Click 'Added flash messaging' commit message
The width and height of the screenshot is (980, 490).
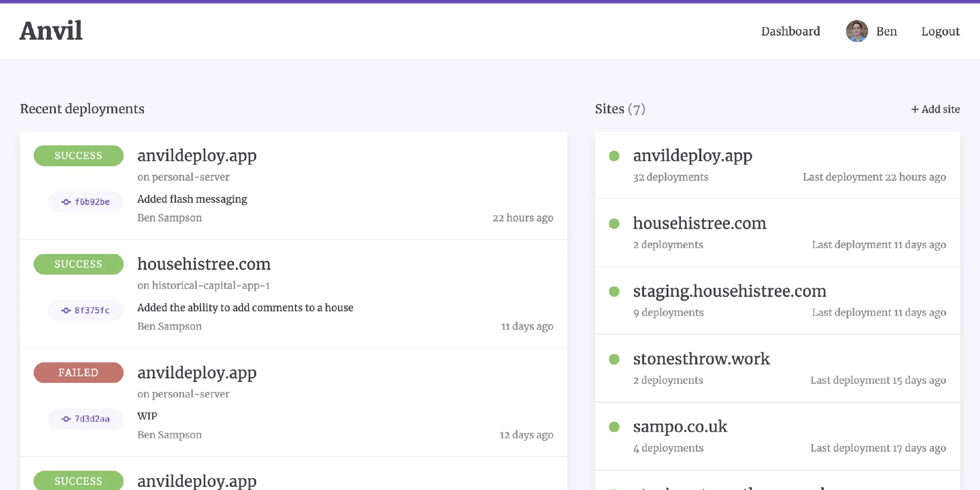pyautogui.click(x=192, y=199)
